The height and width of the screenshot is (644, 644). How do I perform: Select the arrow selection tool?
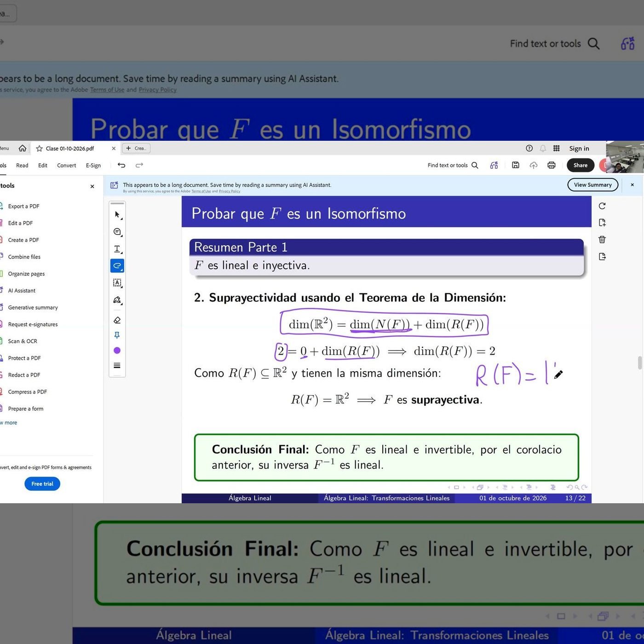click(117, 215)
